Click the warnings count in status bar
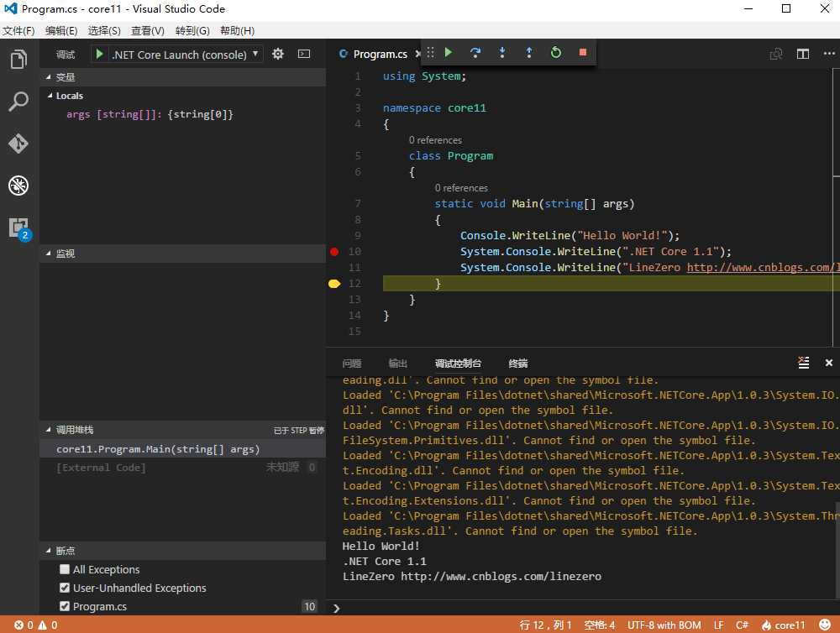This screenshot has height=633, width=840. pos(48,625)
